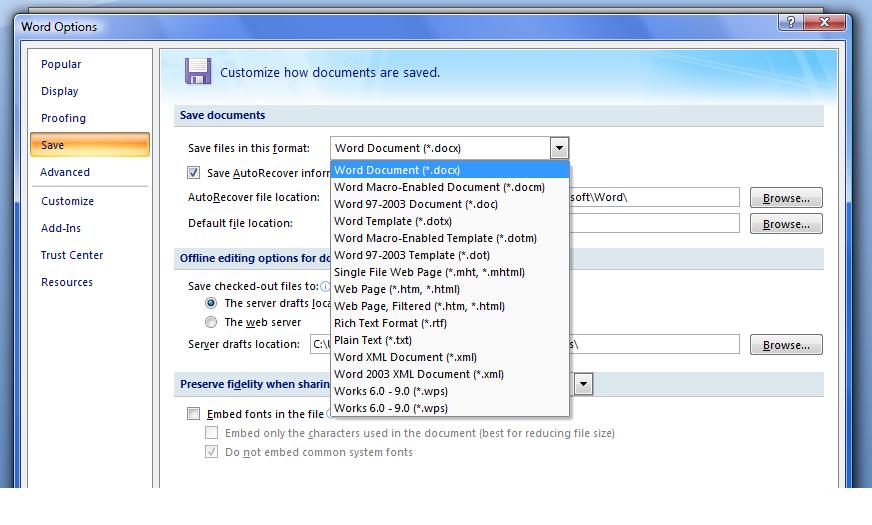The image size is (872, 525).
Task: Pick Single File Web Page (*.mht, *.mhtml)
Action: pyautogui.click(x=449, y=272)
